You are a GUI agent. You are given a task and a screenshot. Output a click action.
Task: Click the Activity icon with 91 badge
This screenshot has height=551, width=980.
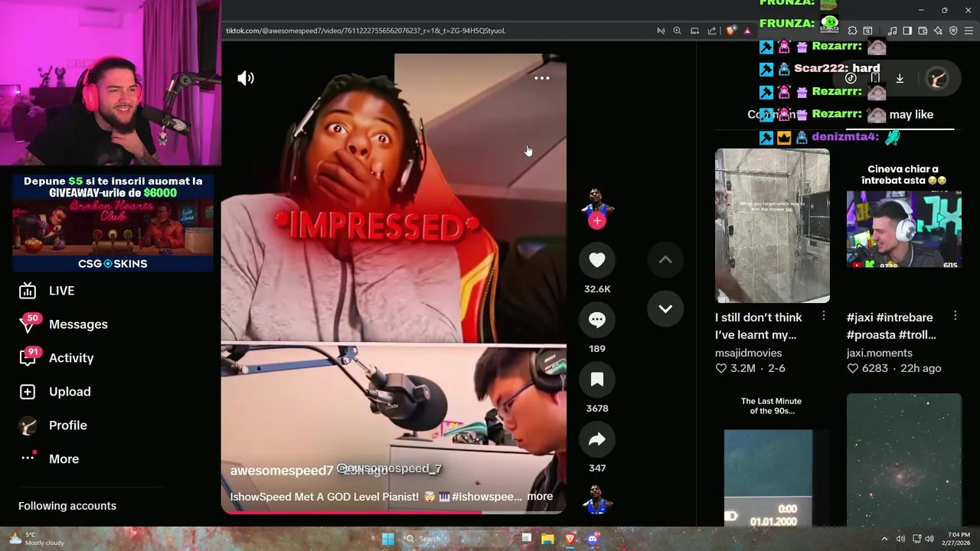coord(28,358)
